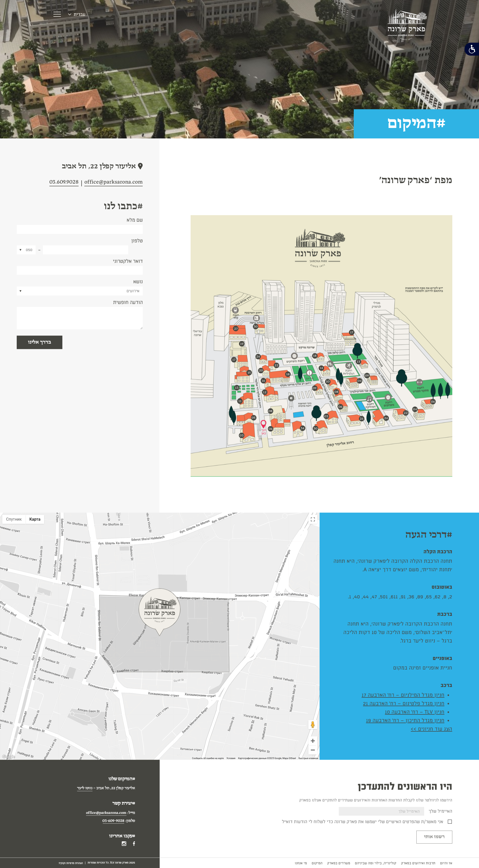
Task: Open the accessibility wheelchair widget
Action: click(x=472, y=49)
